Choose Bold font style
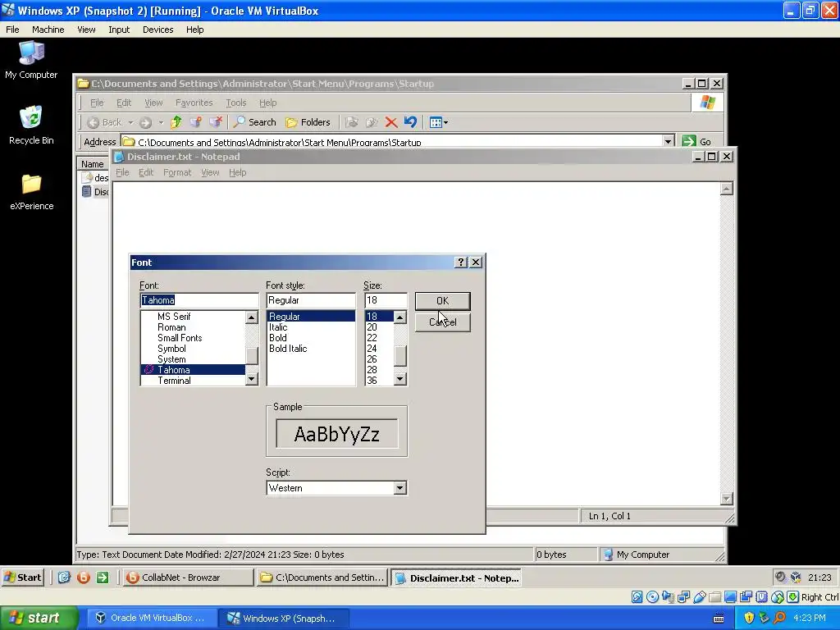 pos(277,338)
